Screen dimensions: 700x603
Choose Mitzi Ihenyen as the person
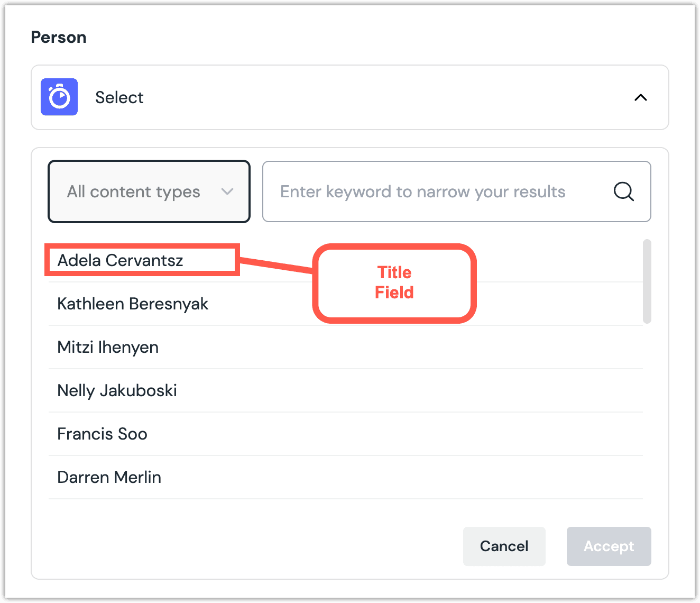107,347
